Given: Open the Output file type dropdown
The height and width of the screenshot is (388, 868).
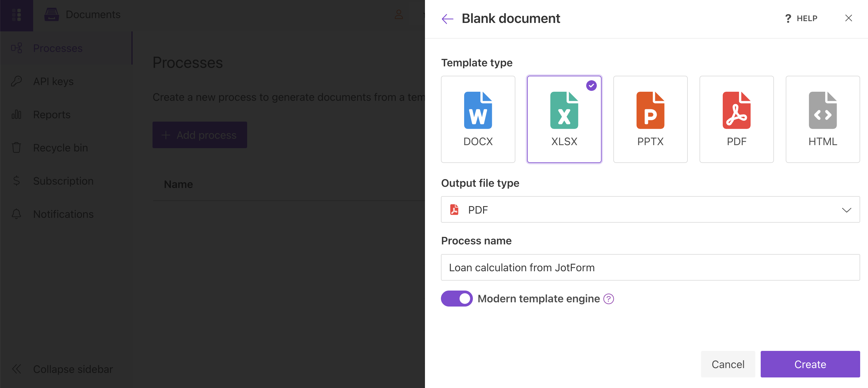Looking at the screenshot, I should click(x=650, y=209).
